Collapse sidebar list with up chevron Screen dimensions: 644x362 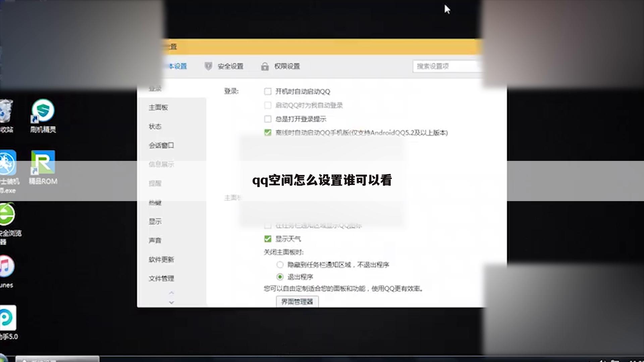pos(171,293)
